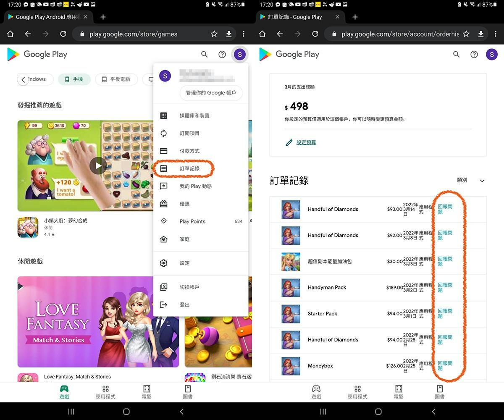Open home page in left browser
The width and height of the screenshot is (504, 420).
pyautogui.click(x=10, y=34)
